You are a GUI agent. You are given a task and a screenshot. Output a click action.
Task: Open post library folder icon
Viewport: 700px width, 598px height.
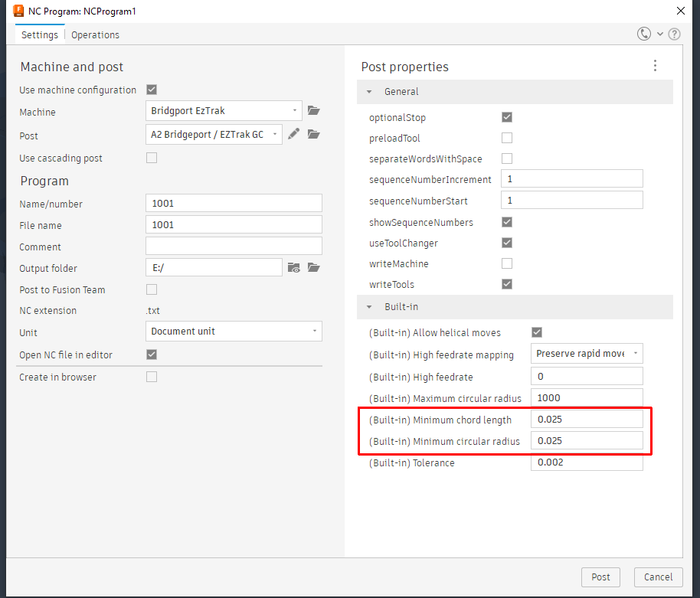(313, 134)
